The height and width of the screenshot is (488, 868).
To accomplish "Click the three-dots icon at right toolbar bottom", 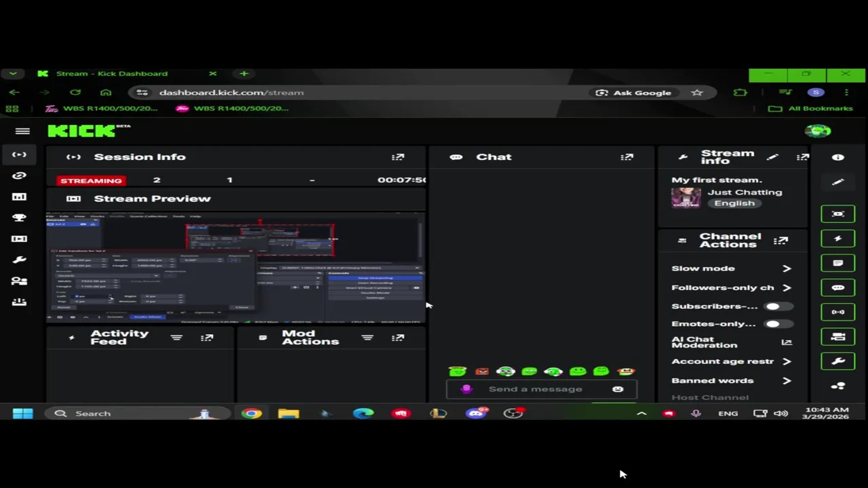I will (x=838, y=386).
